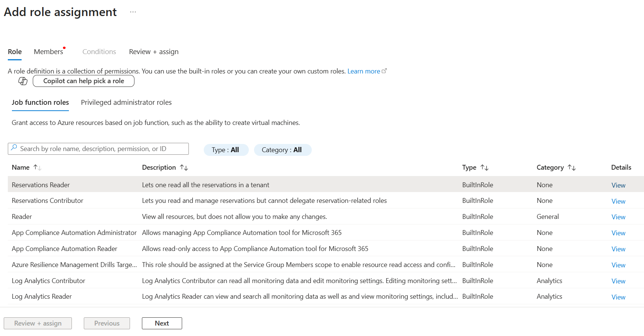Switch to Privileged administrator roles tab
Image resolution: width=644 pixels, height=336 pixels.
(x=126, y=103)
